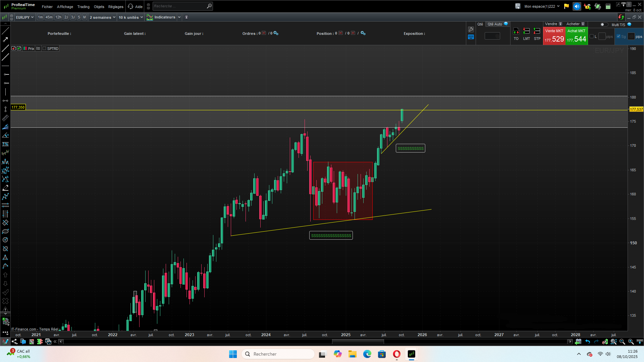The width and height of the screenshot is (644, 362).
Task: Enable the SPTRD checkbox
Action: pyautogui.click(x=44, y=49)
